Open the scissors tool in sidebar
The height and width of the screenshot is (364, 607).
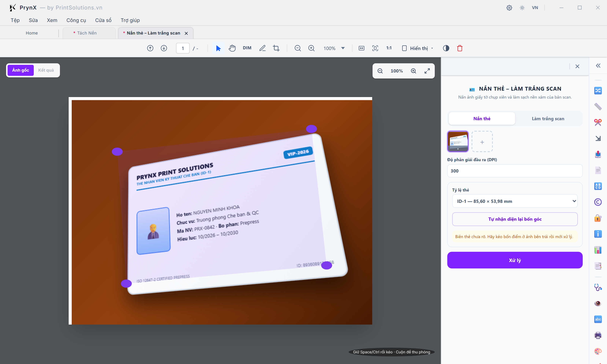(598, 122)
